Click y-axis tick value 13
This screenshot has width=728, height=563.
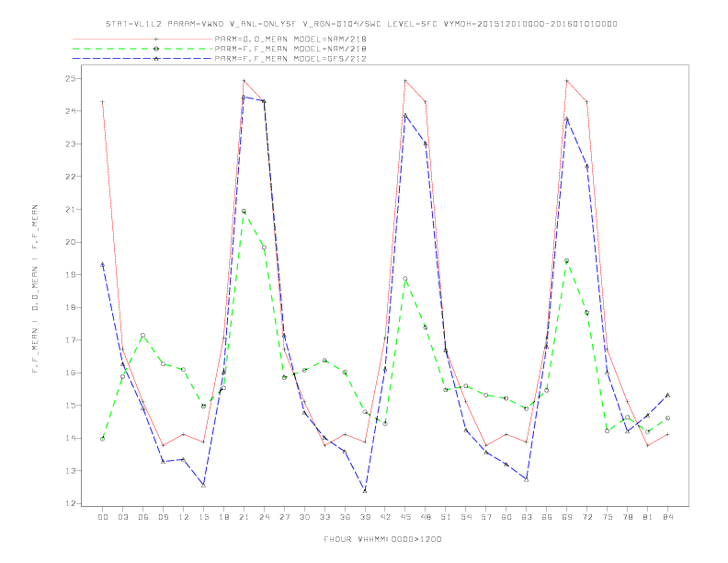pos(70,471)
